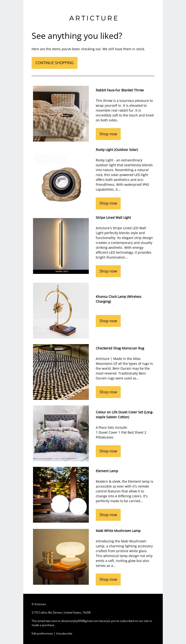Viewport: 186px width, 644px height.
Task: Open the Element Lamp outdoor photo
Action: pos(61,495)
